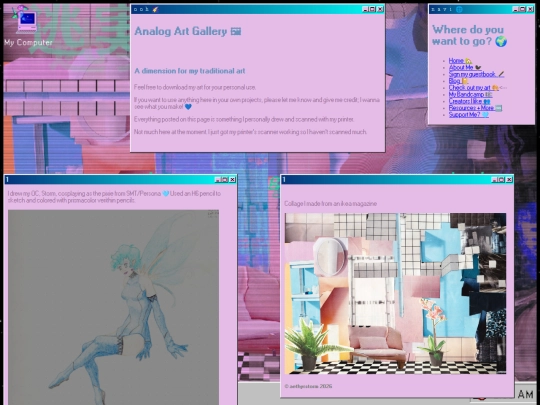Open the My Computer desktop icon

(x=28, y=26)
